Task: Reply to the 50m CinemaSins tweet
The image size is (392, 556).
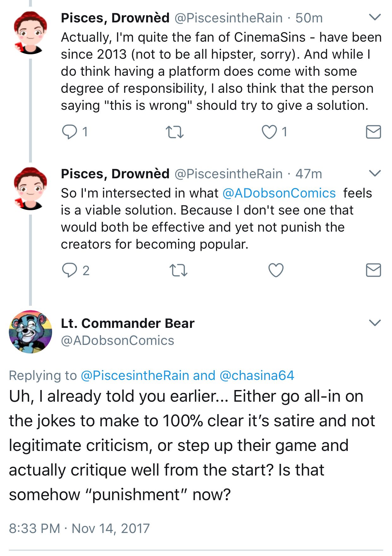Action: click(69, 132)
